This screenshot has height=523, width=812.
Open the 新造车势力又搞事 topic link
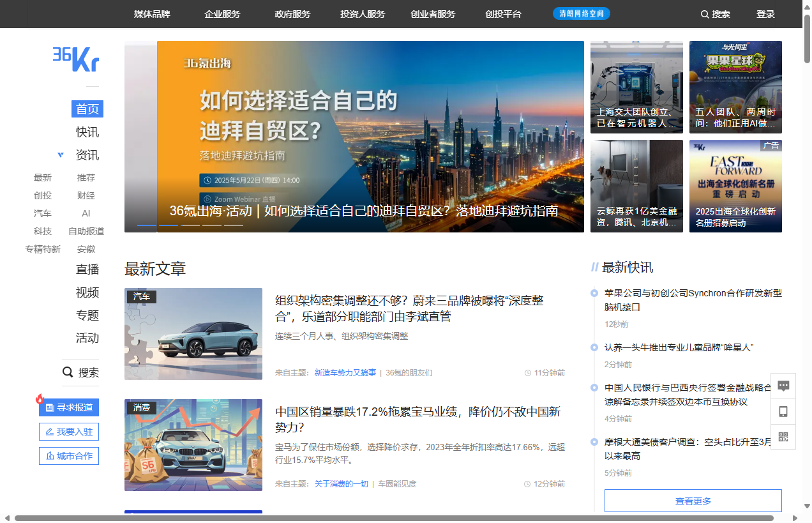[x=345, y=373]
